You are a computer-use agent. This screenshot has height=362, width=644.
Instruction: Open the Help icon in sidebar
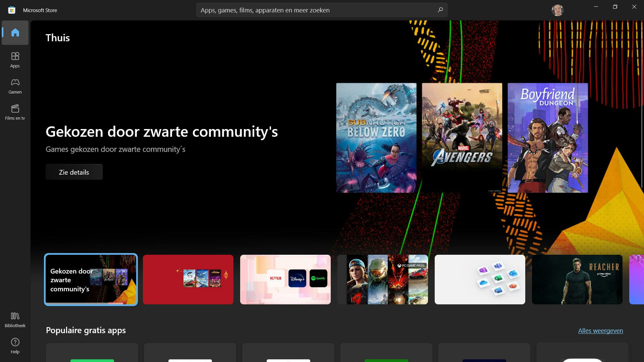(x=15, y=346)
